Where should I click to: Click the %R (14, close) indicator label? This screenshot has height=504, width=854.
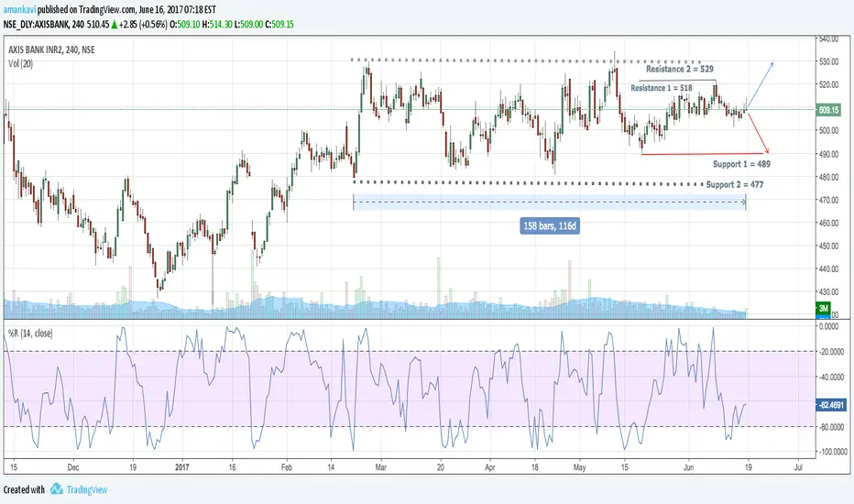(x=30, y=333)
